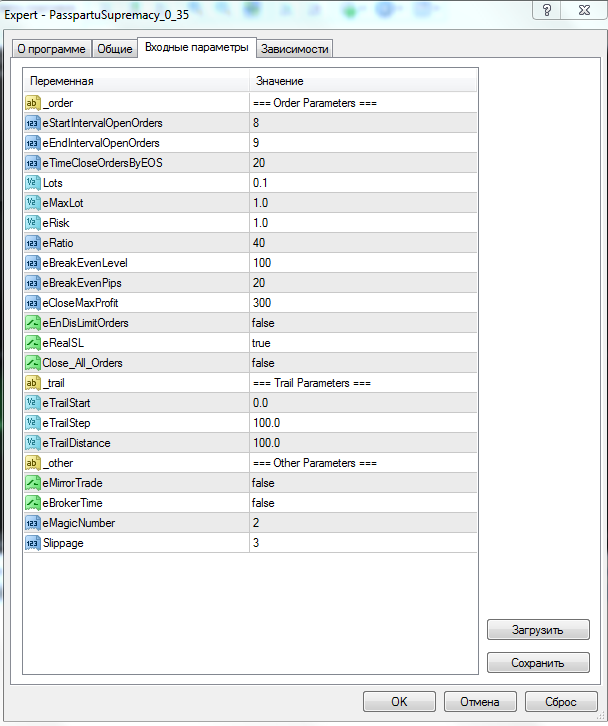Click the integer icon beside eBreakEvenPips

pos(32,282)
